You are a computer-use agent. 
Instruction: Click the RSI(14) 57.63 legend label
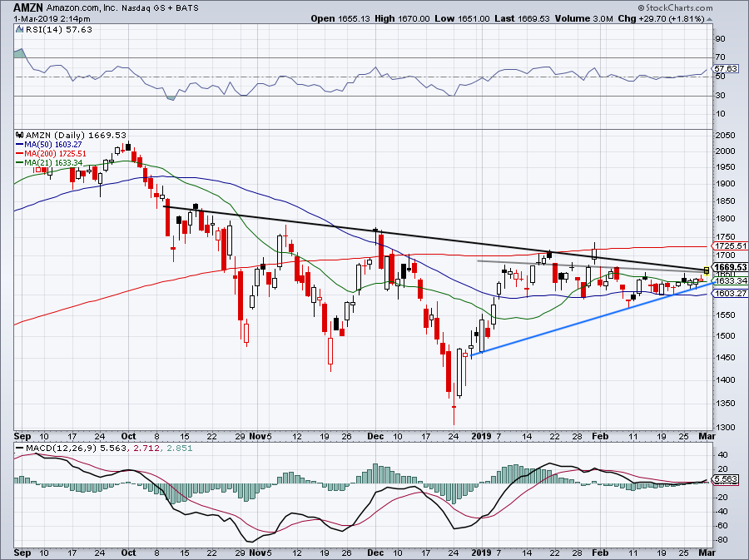[x=59, y=30]
